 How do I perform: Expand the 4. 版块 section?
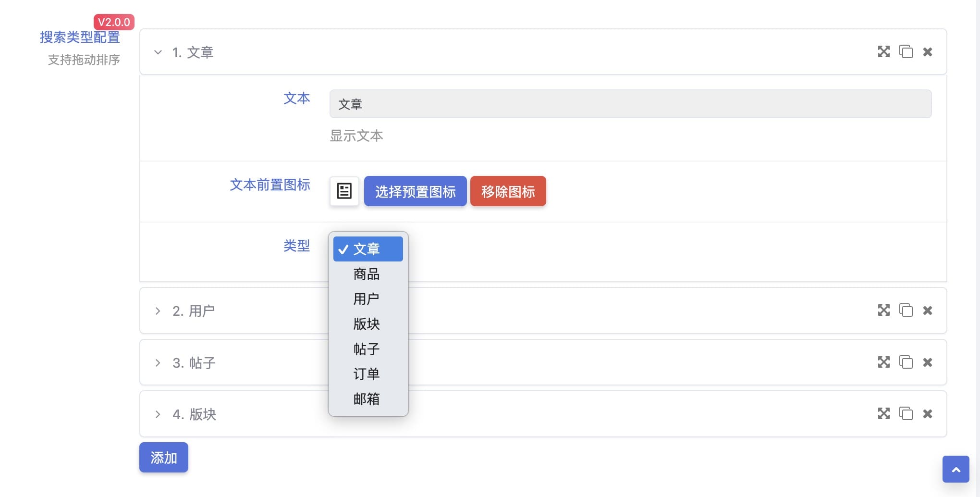click(x=158, y=414)
